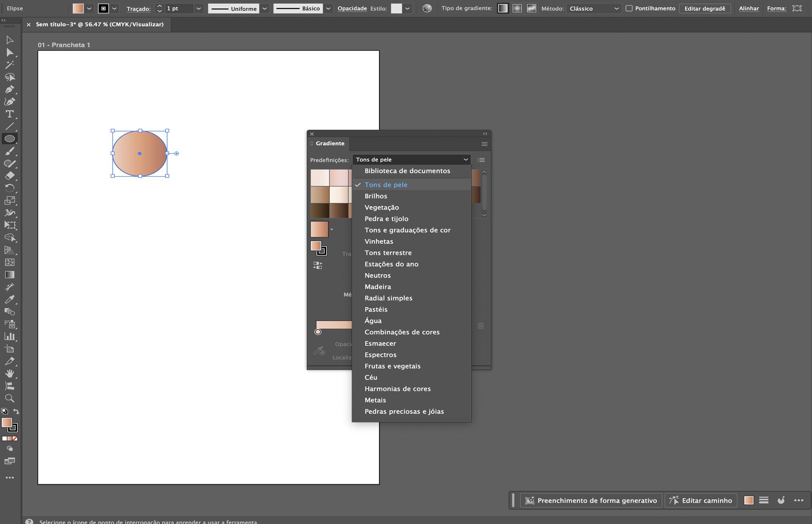Image resolution: width=812 pixels, height=524 pixels.
Task: Choose the radial gradient type icon
Action: click(x=516, y=8)
